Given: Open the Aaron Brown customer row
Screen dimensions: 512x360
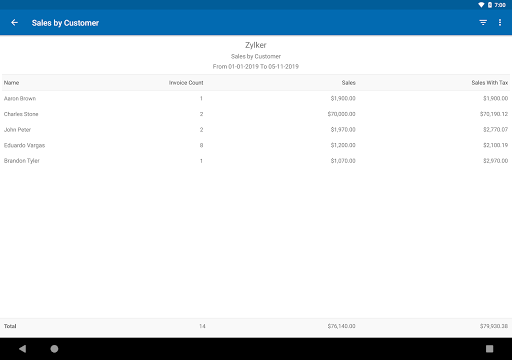Looking at the screenshot, I should tap(256, 98).
